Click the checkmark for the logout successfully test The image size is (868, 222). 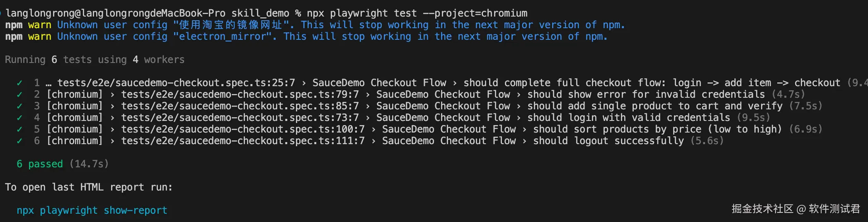(x=19, y=141)
